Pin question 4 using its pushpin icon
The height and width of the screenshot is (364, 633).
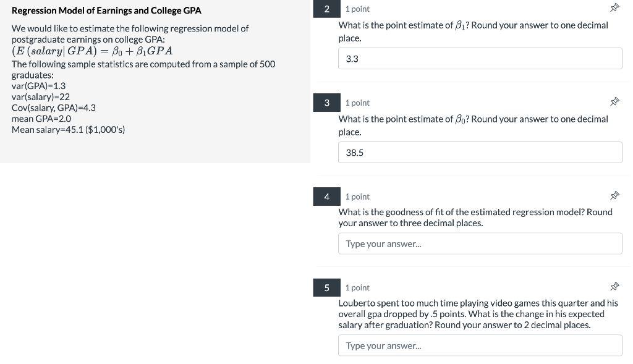tap(614, 195)
